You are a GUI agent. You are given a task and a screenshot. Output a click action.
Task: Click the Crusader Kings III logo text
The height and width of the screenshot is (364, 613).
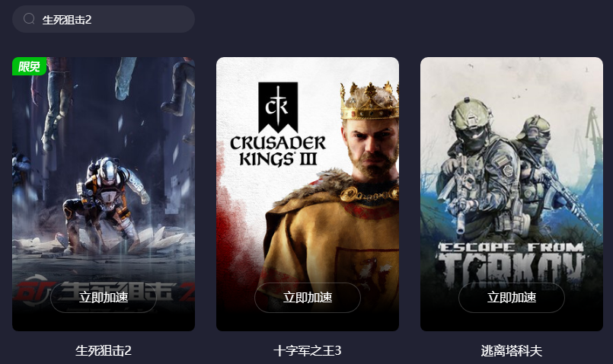278,151
